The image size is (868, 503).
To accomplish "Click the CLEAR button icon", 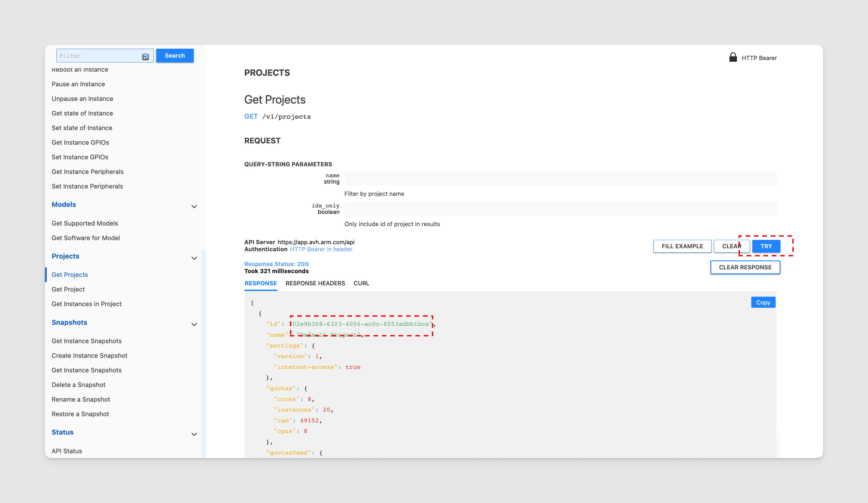I will [x=730, y=246].
